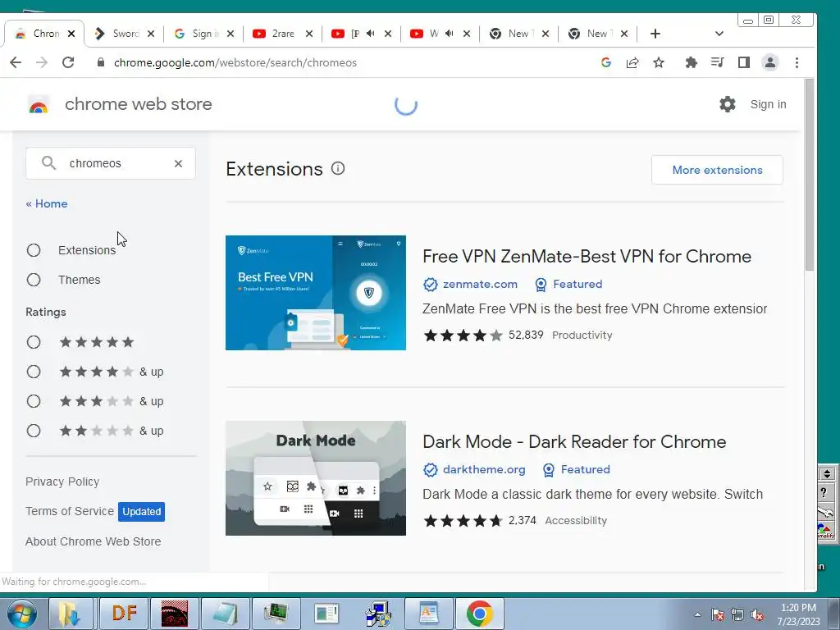
Task: Open the Privacy Policy link
Action: point(62,482)
